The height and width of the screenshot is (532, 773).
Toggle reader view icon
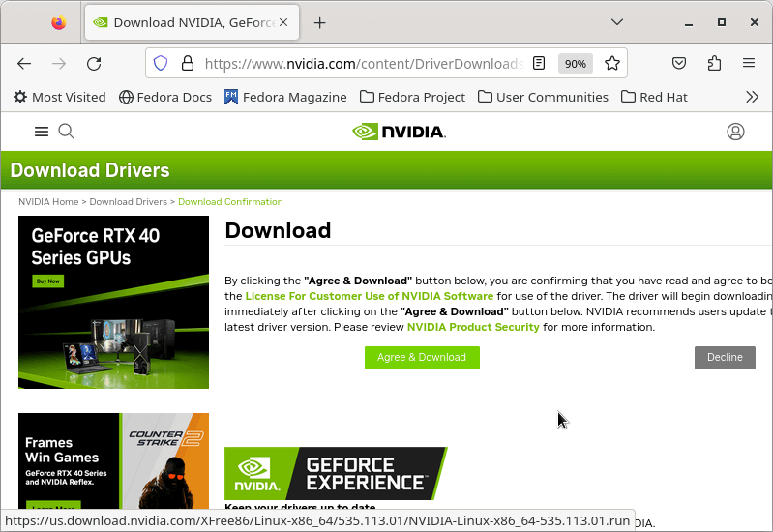(x=539, y=63)
